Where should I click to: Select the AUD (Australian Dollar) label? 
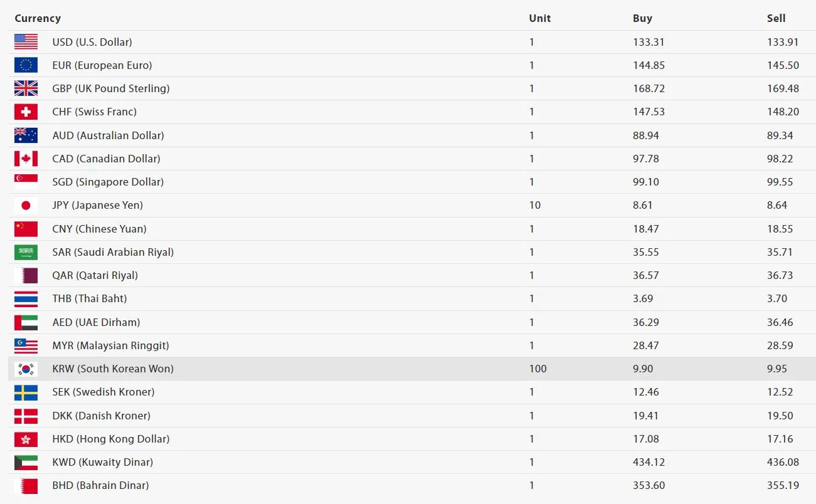[x=108, y=135]
